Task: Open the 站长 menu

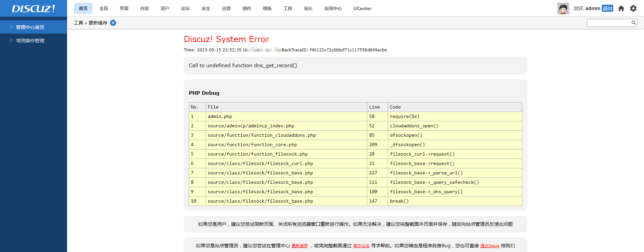Action: 308,8
